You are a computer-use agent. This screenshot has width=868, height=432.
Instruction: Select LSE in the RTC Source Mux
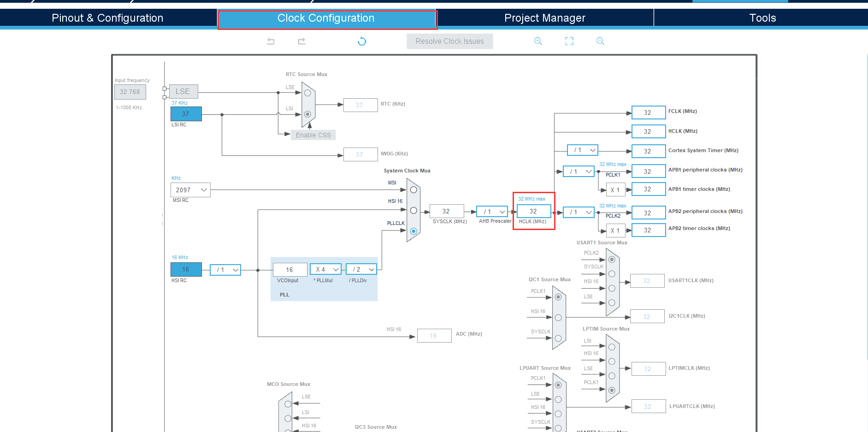[x=307, y=93]
